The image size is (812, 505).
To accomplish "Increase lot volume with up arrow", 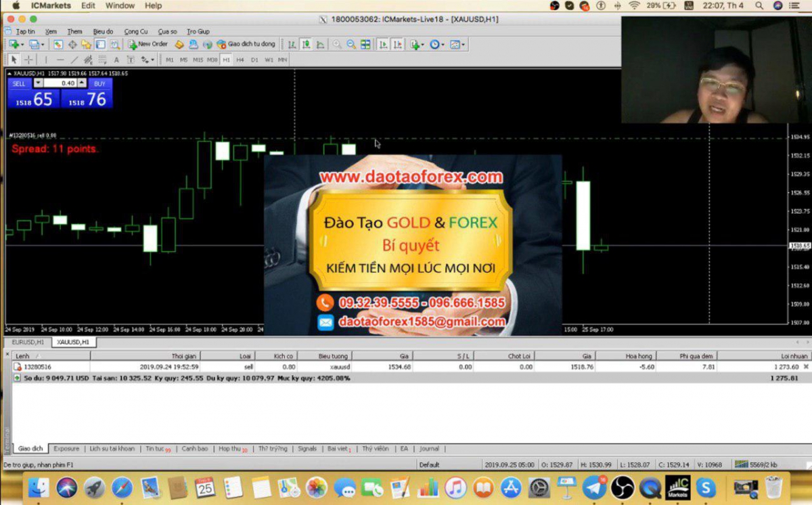I will pyautogui.click(x=82, y=83).
